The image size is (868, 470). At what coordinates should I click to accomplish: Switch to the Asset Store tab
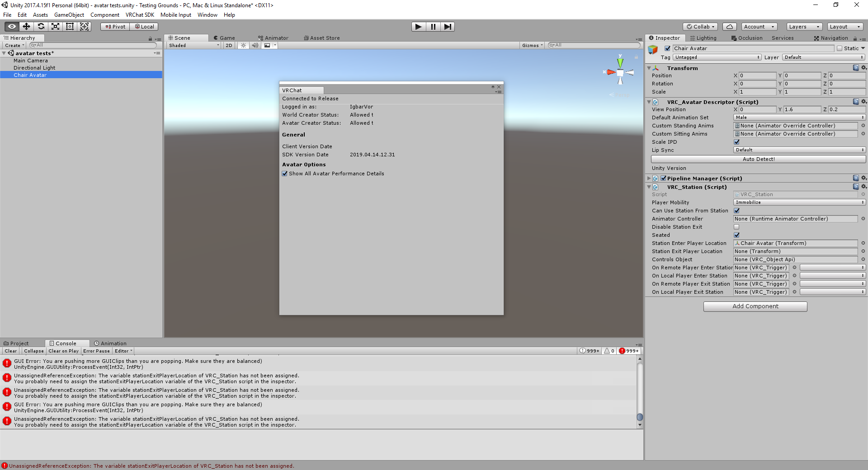(x=322, y=38)
